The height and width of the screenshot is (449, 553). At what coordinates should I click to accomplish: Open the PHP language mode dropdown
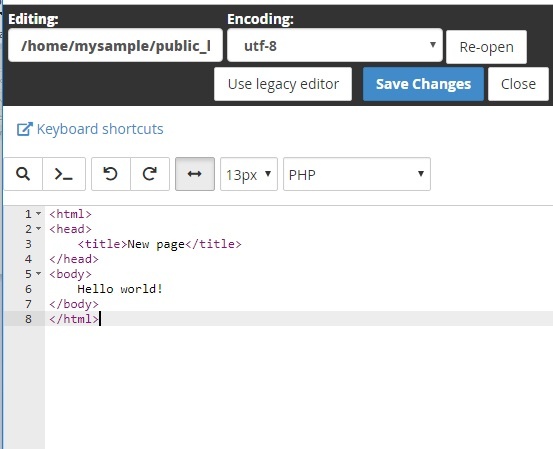(x=357, y=174)
